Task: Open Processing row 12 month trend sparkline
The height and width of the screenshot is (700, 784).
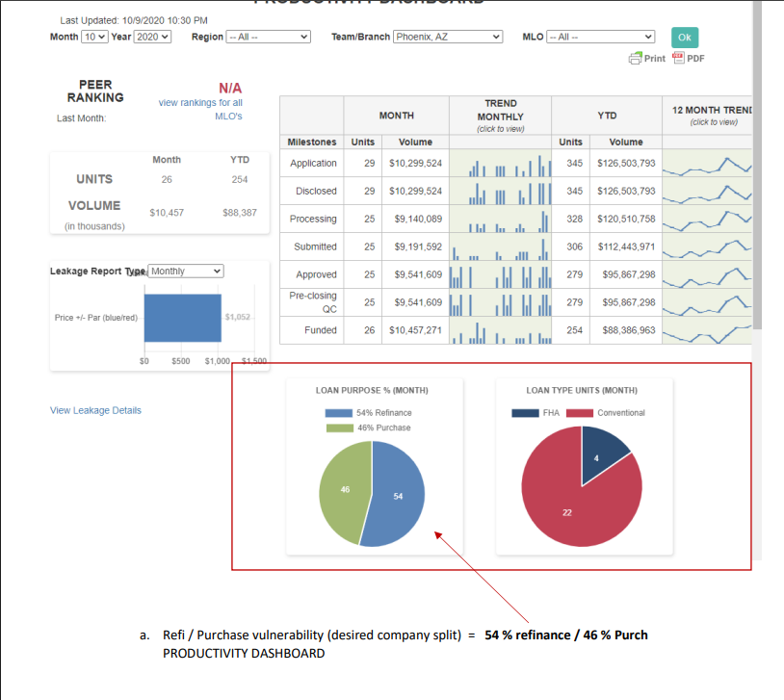Action: point(707,219)
